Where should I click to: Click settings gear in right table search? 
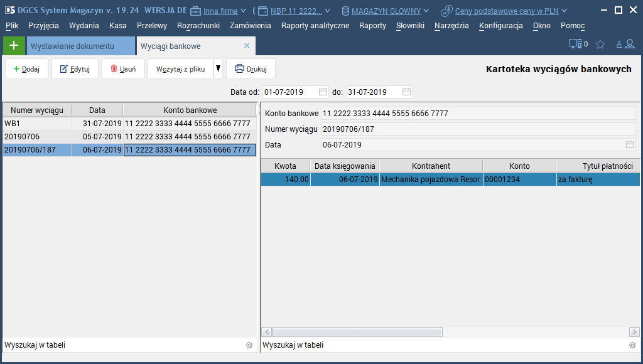pos(632,345)
